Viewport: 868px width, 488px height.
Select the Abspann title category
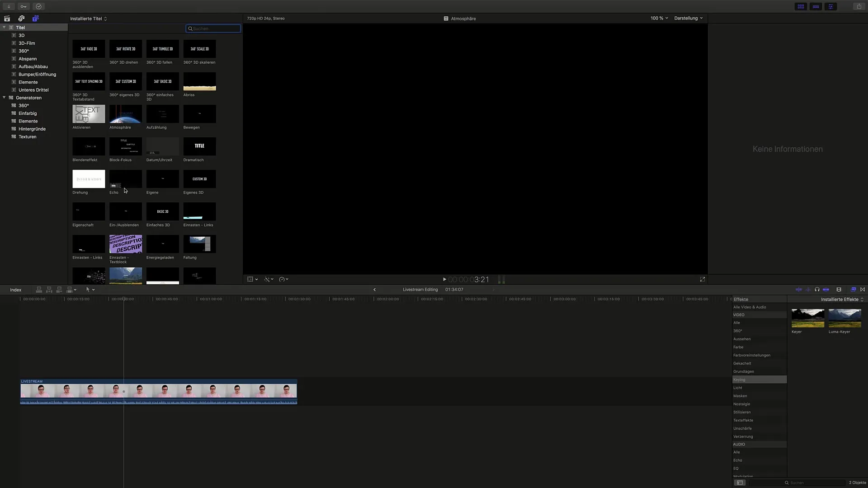point(28,59)
